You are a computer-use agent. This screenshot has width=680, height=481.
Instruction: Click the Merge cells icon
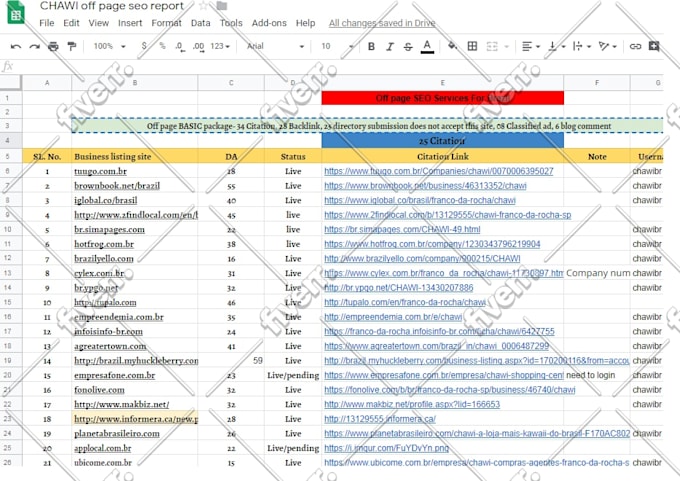tap(492, 46)
